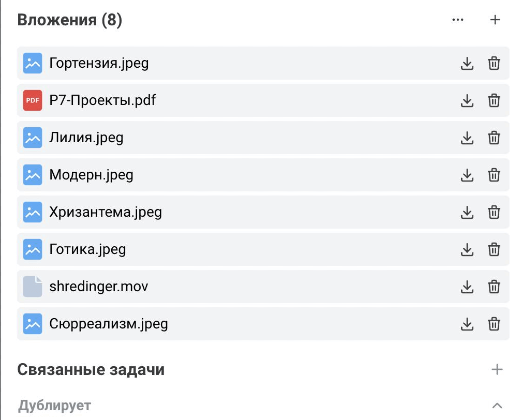This screenshot has height=420, width=521.
Task: Open the attachments three-dot options menu
Action: (x=457, y=20)
